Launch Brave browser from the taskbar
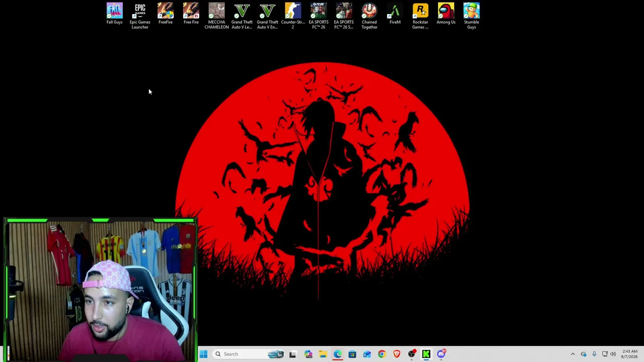 pyautogui.click(x=397, y=354)
